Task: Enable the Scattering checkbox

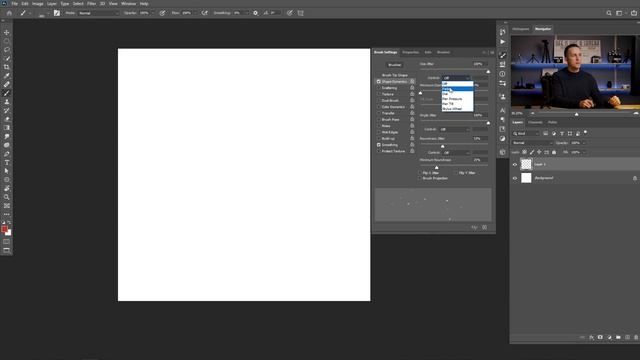Action: click(x=379, y=88)
